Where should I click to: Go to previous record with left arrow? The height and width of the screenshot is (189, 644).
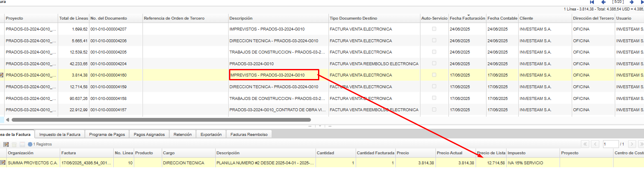point(603,2)
